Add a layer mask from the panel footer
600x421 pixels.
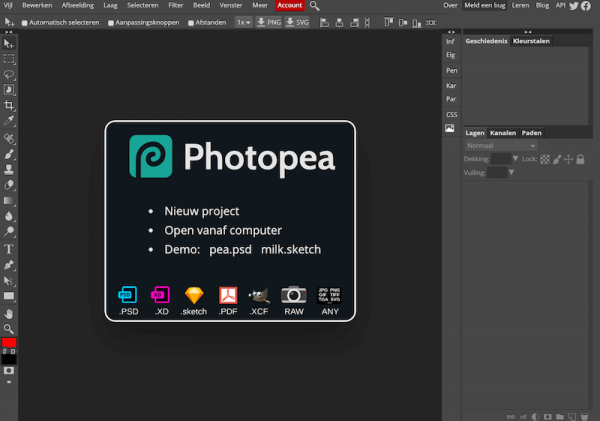pyautogui.click(x=548, y=416)
